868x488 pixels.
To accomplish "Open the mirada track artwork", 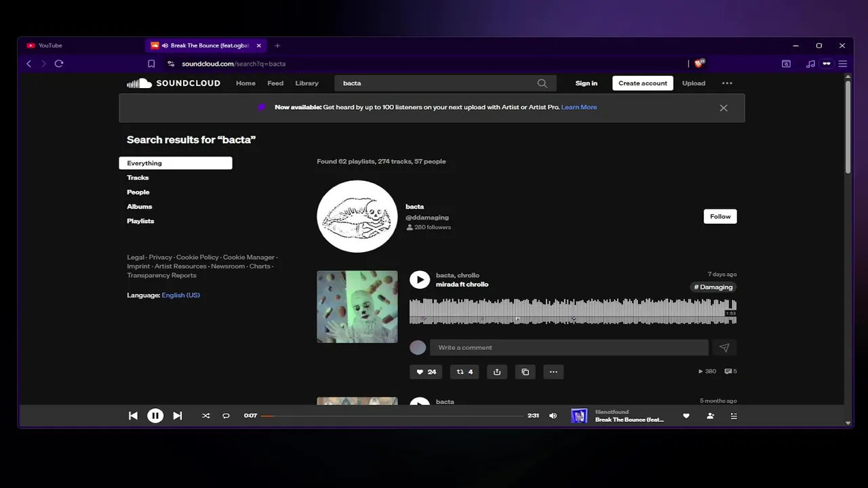I will 357,307.
